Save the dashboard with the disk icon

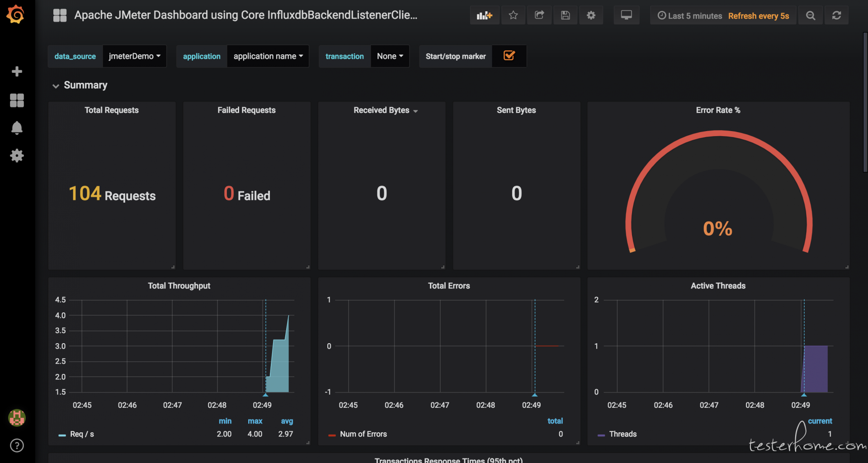(x=565, y=15)
